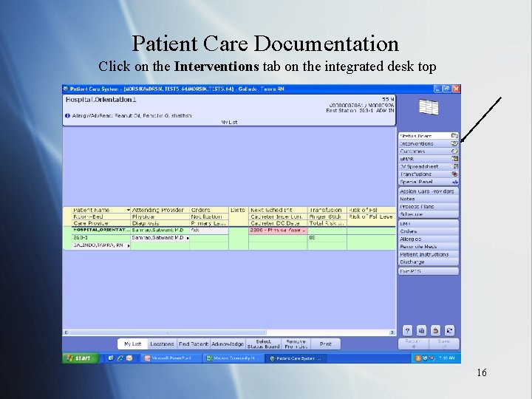
Task: Open Reconcile Meds in right panel
Action: coord(428,247)
